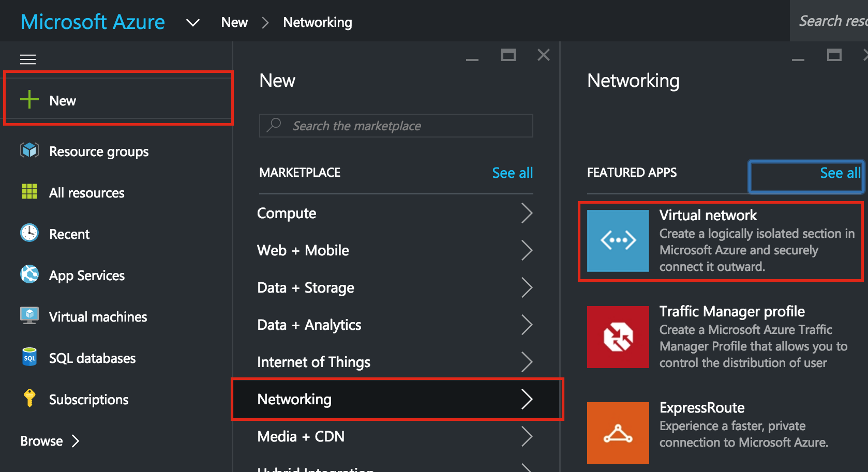
Task: Open the Microsoft Azure dropdown chevron
Action: pos(192,23)
